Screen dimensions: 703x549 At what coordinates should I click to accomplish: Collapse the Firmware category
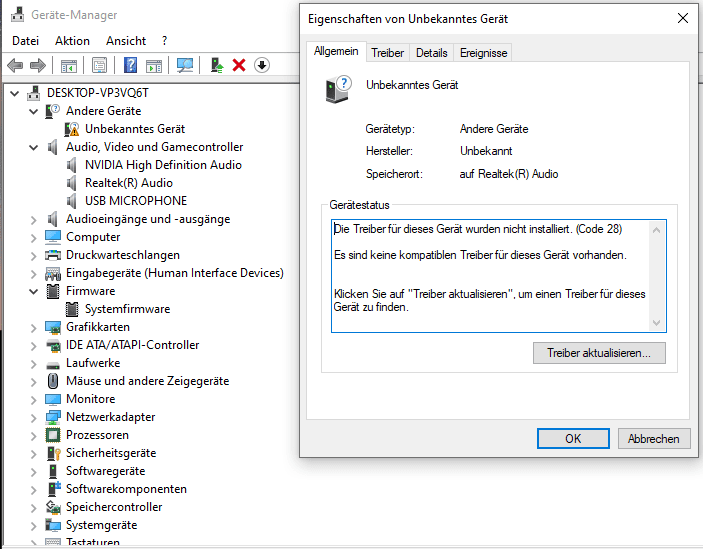click(34, 291)
